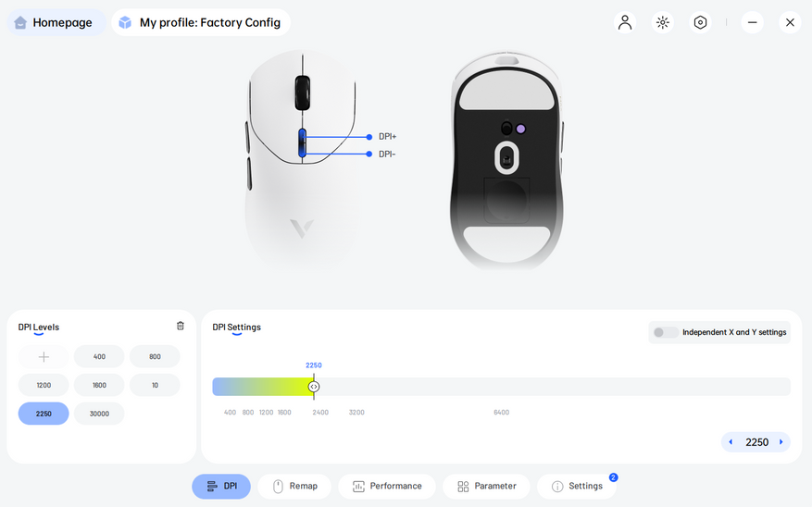Click the Homepage house icon
This screenshot has width=812, height=507.
pos(20,22)
